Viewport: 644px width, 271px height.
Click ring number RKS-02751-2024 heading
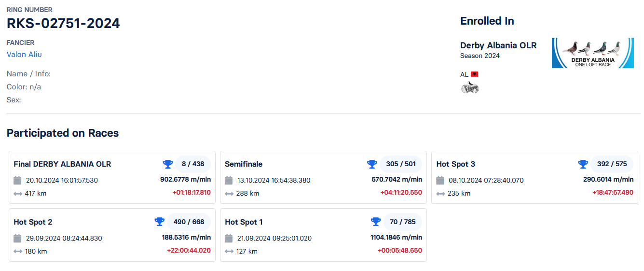tap(63, 23)
